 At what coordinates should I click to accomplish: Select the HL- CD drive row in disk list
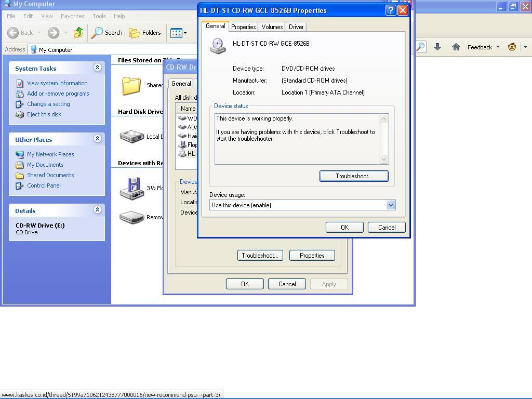(x=188, y=154)
